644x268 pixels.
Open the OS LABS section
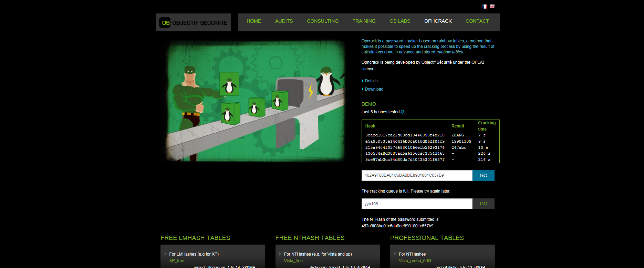point(400,21)
